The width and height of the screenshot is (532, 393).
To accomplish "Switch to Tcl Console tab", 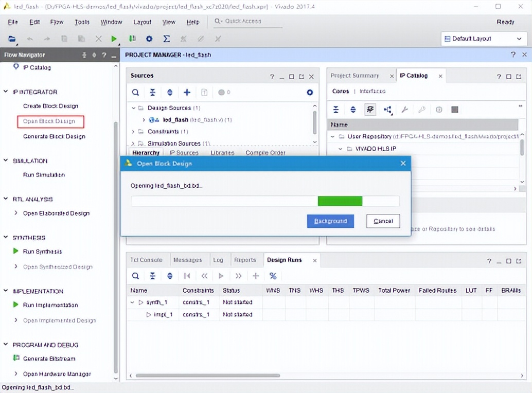I will [146, 260].
